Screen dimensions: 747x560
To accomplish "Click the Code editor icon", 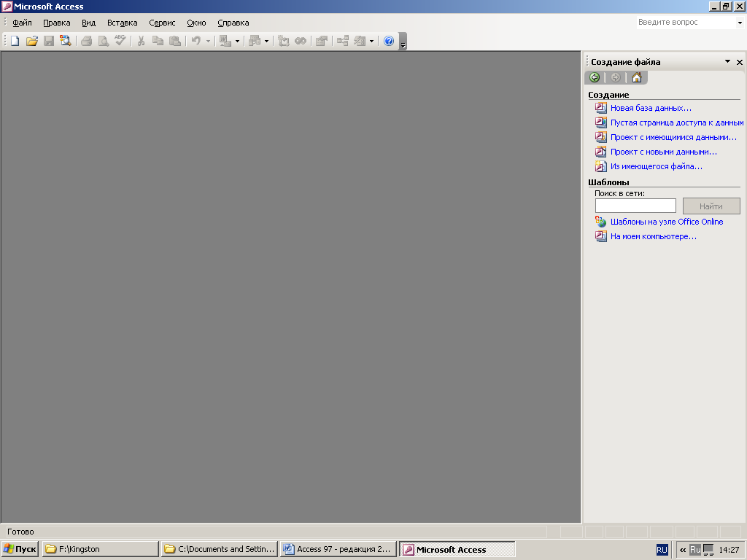I will coord(284,41).
